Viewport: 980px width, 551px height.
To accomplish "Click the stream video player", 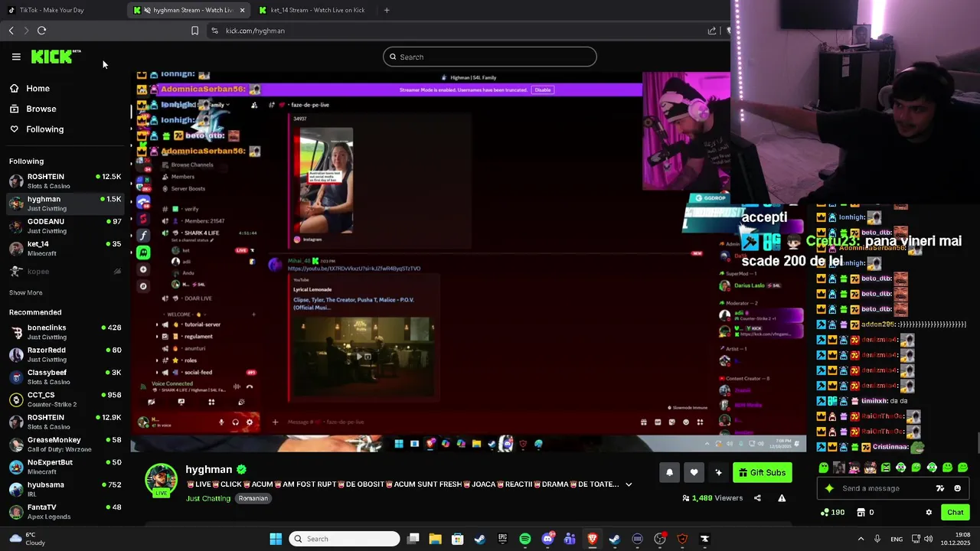I will point(468,261).
